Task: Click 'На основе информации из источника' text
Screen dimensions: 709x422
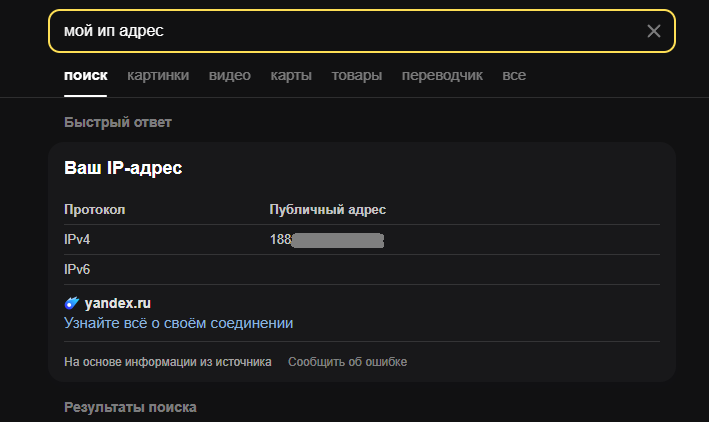Action: click(168, 362)
